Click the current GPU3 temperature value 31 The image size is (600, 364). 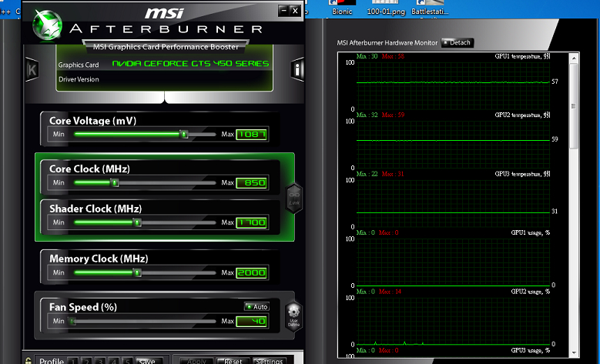555,212
